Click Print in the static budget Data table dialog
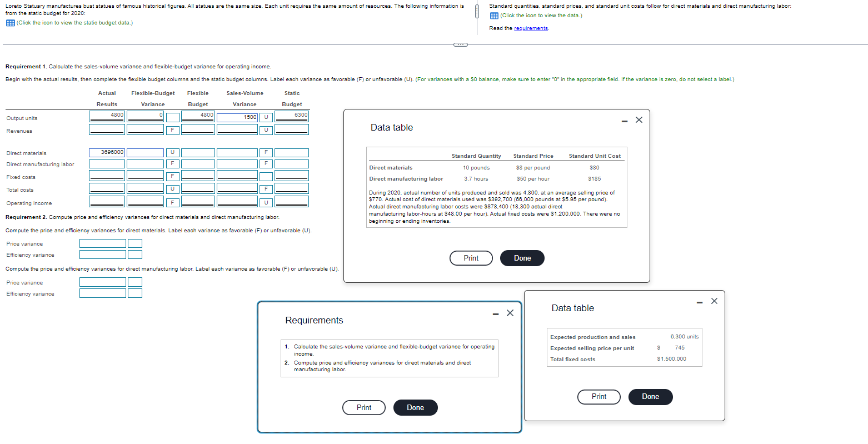Screen dimensions: 868x444 pos(599,397)
